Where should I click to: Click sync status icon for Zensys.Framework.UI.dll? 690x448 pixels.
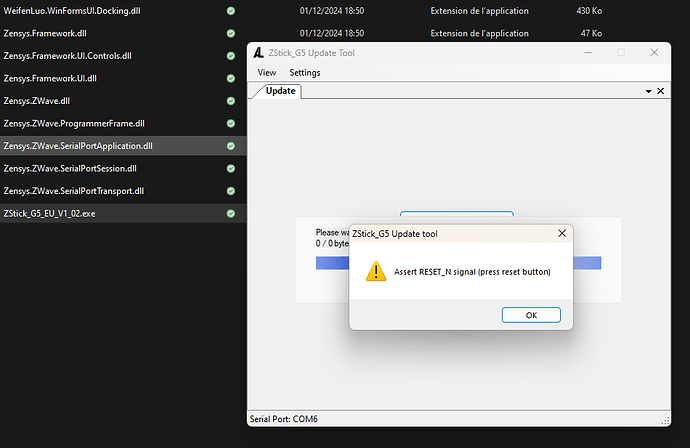click(x=231, y=78)
